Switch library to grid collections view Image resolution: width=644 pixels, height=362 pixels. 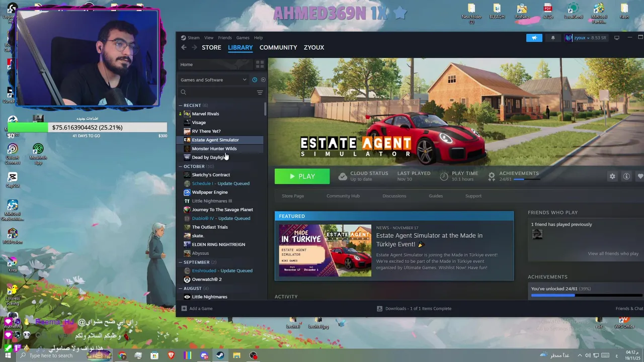tap(260, 64)
